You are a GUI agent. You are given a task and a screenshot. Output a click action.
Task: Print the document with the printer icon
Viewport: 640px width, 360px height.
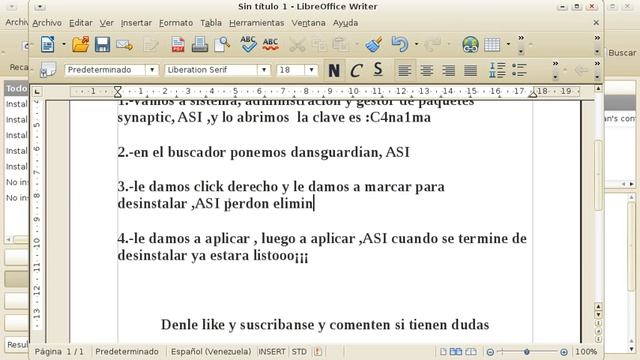pos(200,44)
